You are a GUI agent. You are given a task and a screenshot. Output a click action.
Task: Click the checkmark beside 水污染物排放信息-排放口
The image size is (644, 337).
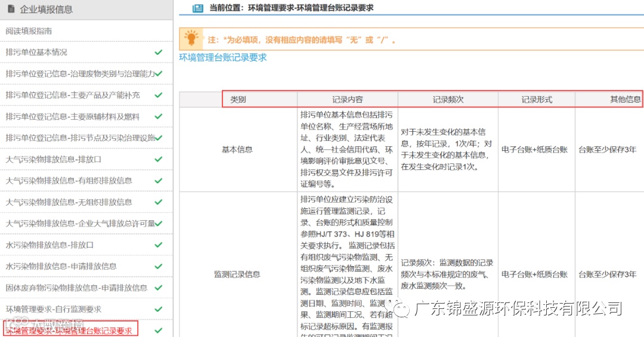tap(158, 245)
